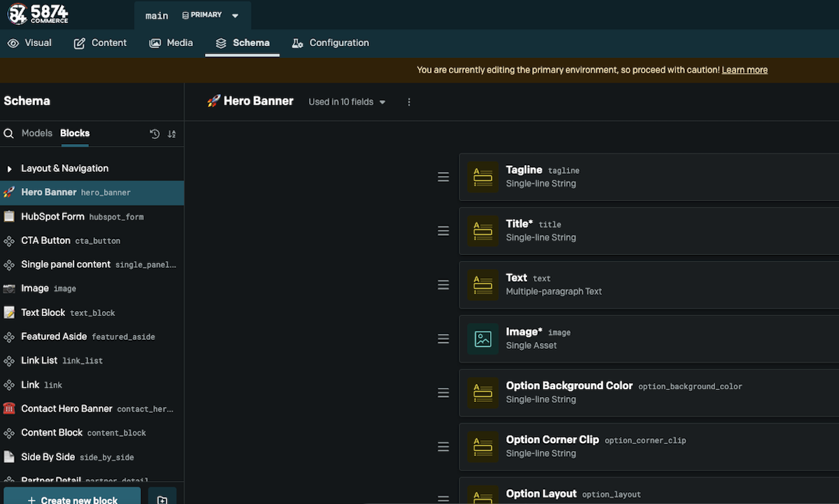Open the Option Background Color field
The height and width of the screenshot is (504, 839).
click(649, 393)
